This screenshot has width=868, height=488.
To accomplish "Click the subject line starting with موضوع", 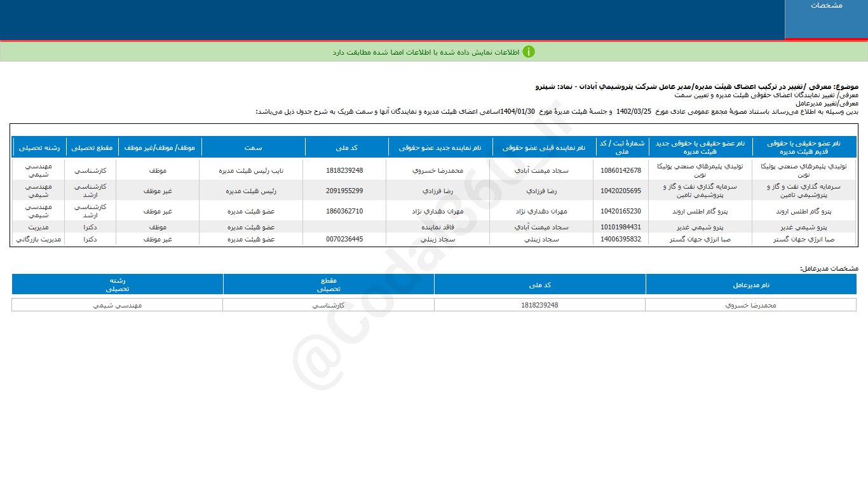I will click(697, 86).
